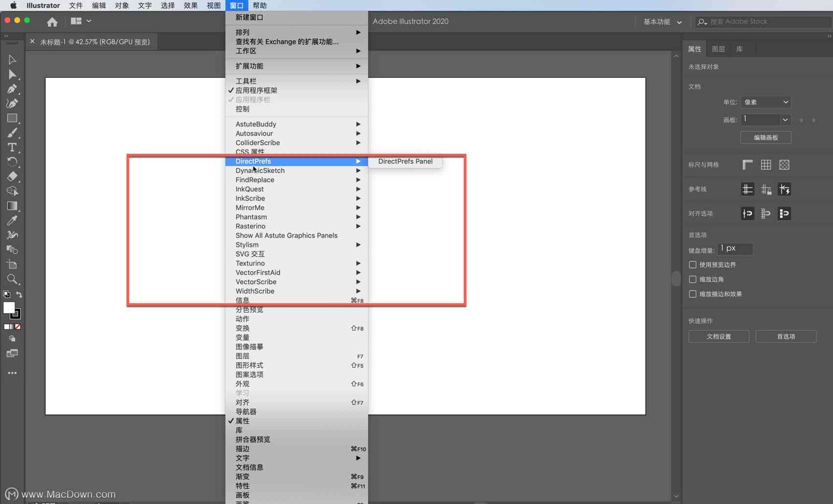833x504 pixels.
Task: Open 基本功能 workspace switcher
Action: 662,22
